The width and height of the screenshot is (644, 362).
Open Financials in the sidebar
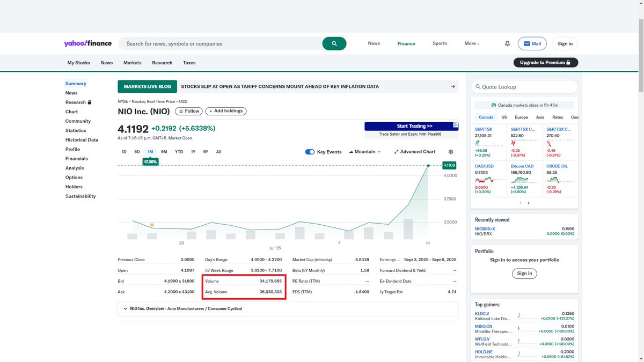pos(76,159)
